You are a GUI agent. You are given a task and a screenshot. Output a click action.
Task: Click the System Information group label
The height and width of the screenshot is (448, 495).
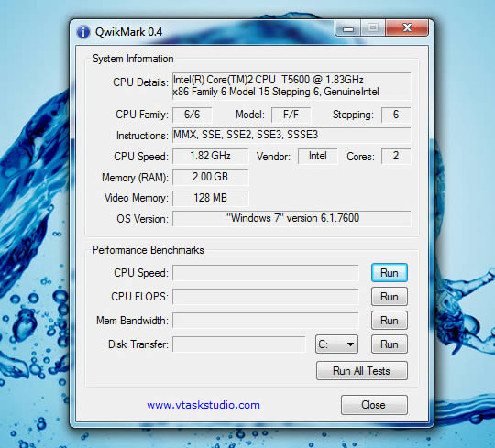click(133, 59)
